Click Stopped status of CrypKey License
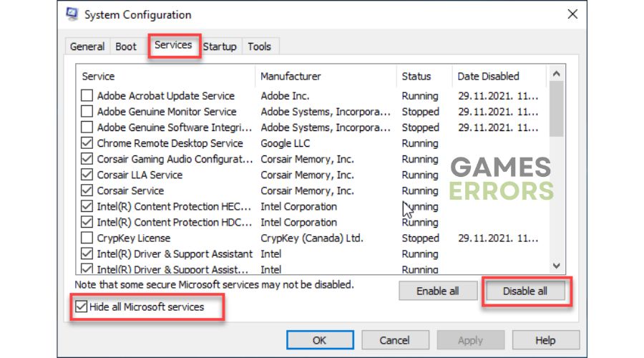This screenshot has height=358, width=644. click(x=421, y=238)
